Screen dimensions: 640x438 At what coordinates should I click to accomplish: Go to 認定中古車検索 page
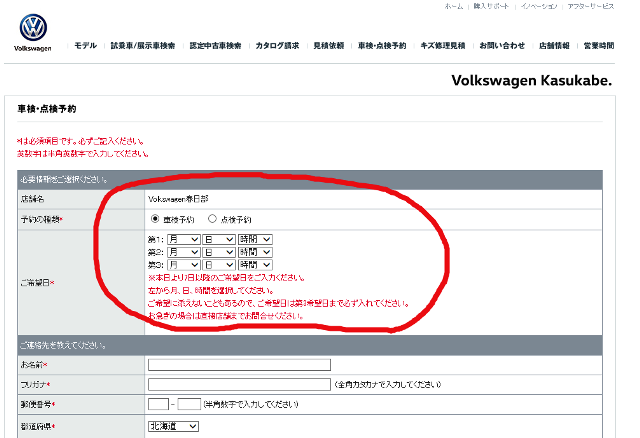216,45
